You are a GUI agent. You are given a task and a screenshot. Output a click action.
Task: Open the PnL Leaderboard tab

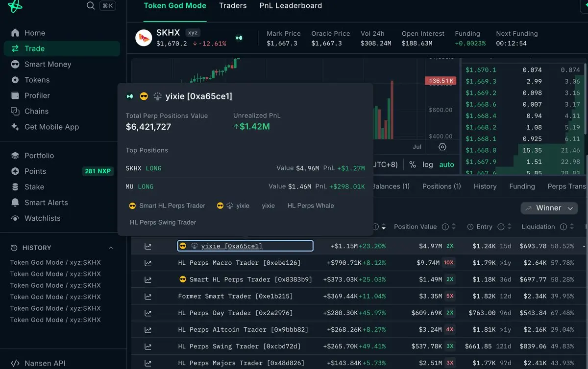pos(291,6)
